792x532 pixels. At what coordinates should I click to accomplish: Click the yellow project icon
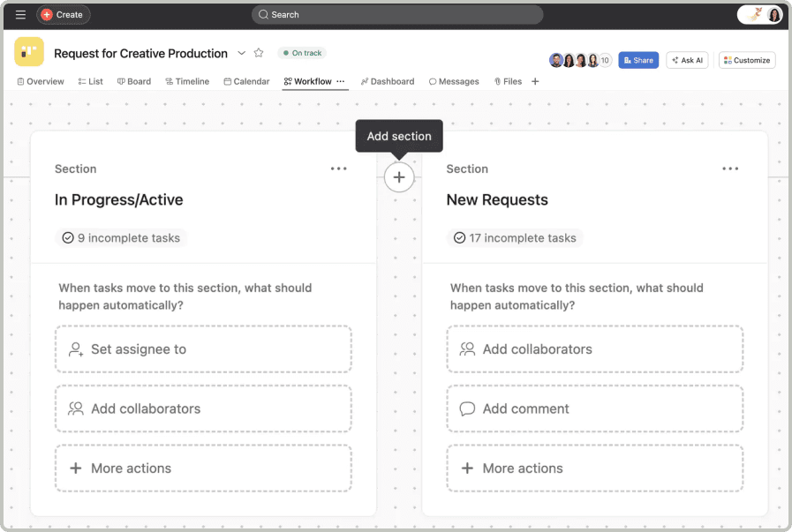(x=29, y=52)
